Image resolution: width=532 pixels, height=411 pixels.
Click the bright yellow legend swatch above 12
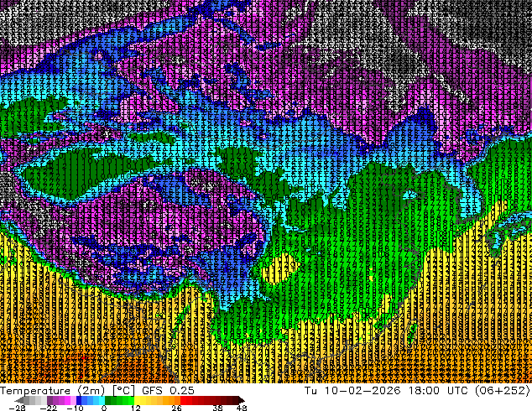coord(137,400)
